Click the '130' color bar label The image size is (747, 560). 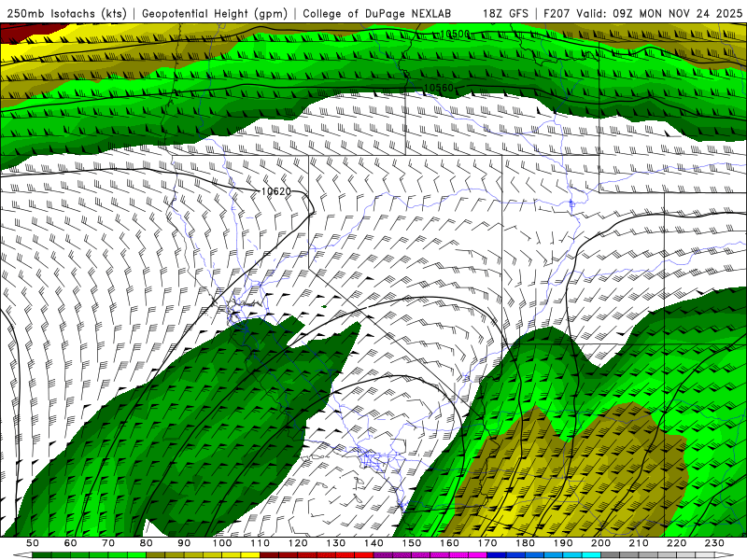click(336, 543)
